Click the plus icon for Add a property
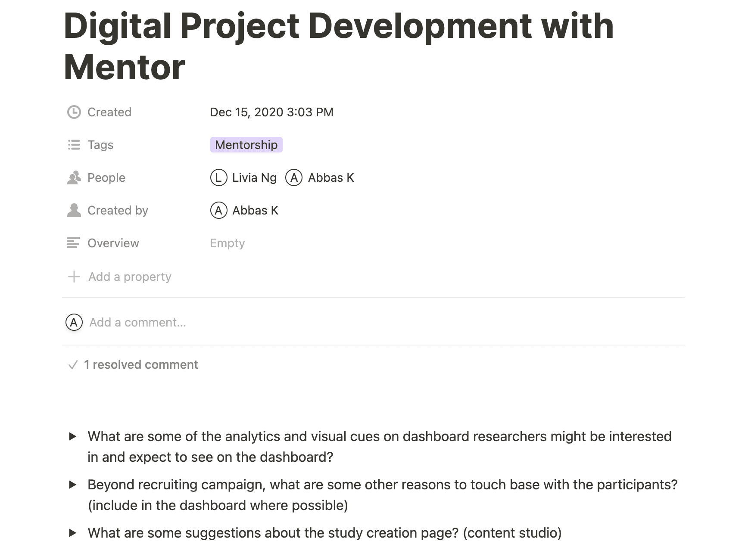Image resolution: width=742 pixels, height=560 pixels. tap(74, 277)
